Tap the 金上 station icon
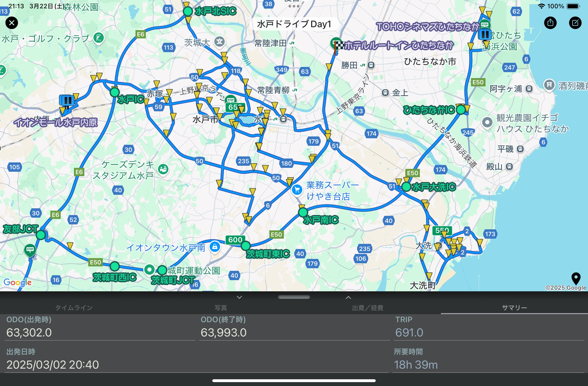This screenshot has width=588, height=386. (x=385, y=93)
